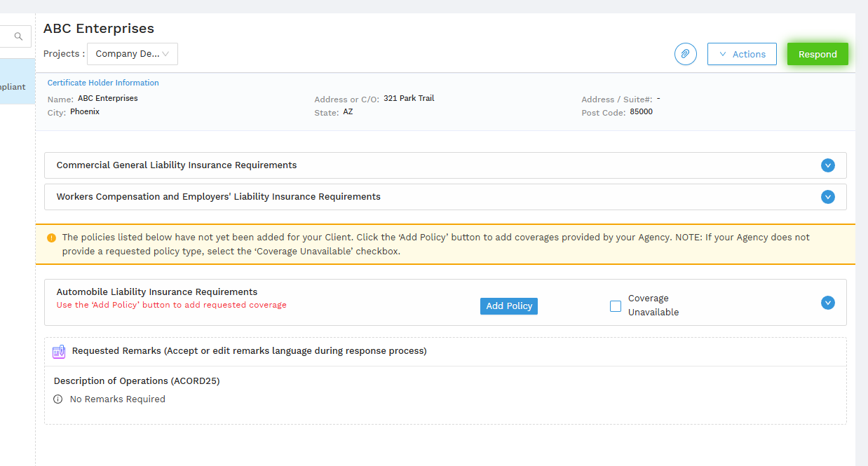
Task: Click the city value Phoenix
Action: 85,111
